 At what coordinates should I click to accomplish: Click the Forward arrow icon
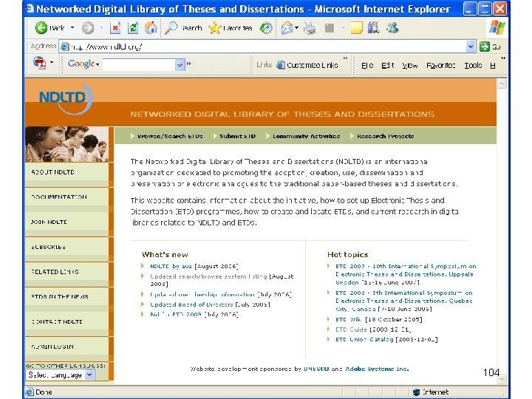click(88, 28)
